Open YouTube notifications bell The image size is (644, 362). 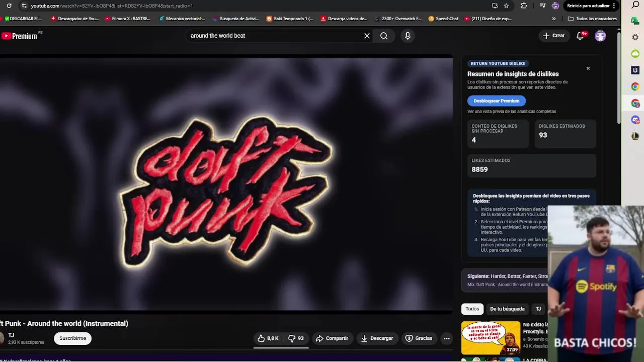coord(580,36)
